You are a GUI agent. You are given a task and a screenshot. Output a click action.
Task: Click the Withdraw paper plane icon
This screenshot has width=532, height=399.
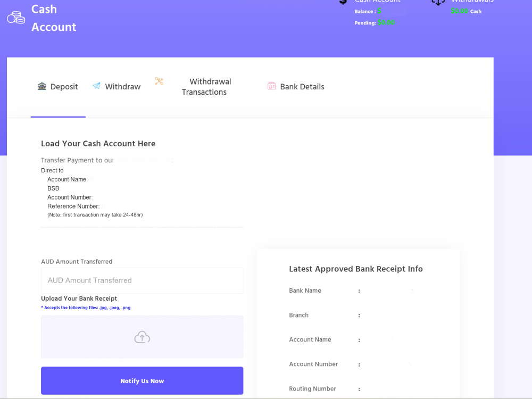[x=96, y=86]
